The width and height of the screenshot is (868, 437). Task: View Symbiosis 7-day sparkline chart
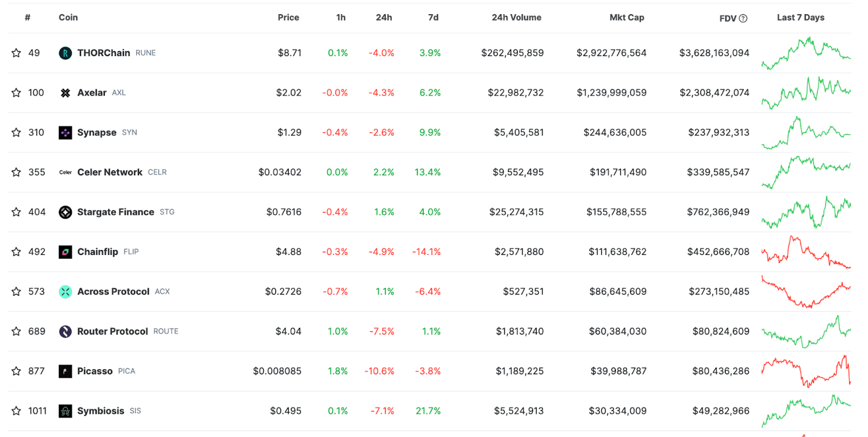tap(806, 411)
